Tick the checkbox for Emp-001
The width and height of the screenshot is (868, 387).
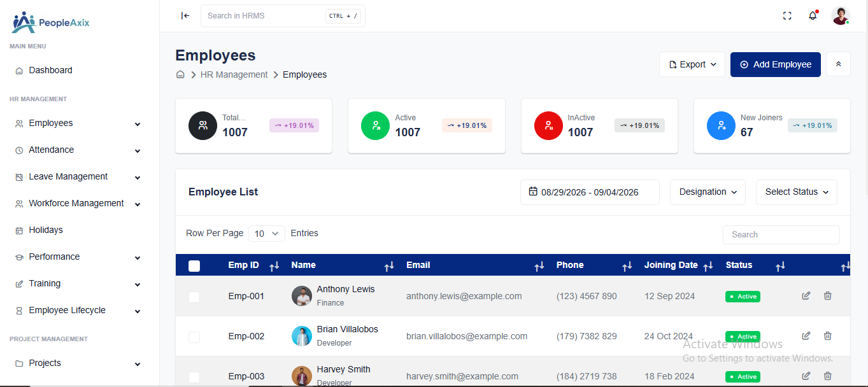coord(194,297)
